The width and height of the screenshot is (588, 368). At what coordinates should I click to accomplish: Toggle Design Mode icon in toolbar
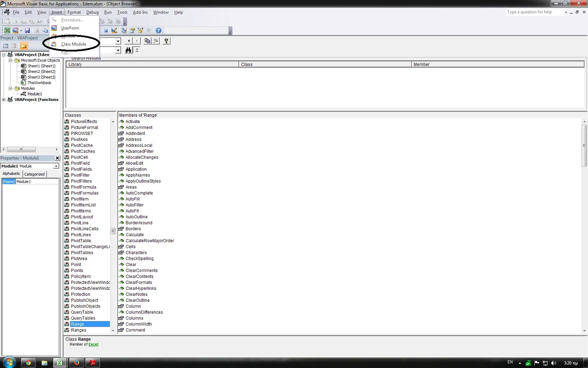(x=114, y=30)
